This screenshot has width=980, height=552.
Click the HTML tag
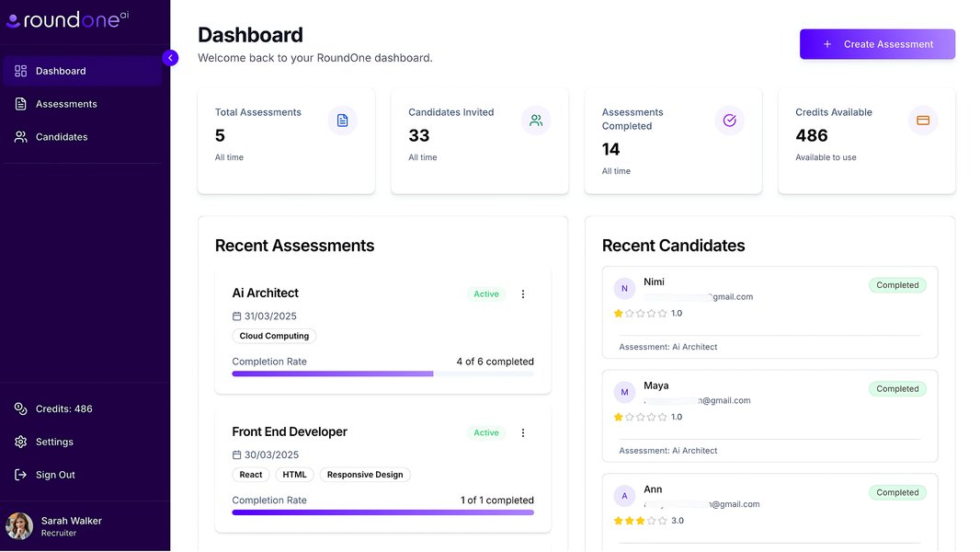294,475
